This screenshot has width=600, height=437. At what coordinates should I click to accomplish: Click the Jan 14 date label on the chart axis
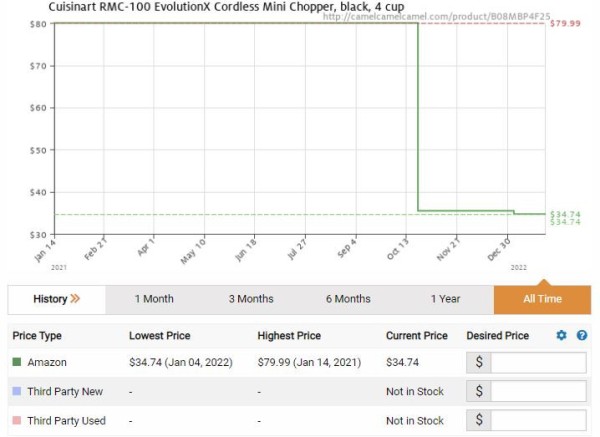pyautogui.click(x=45, y=251)
